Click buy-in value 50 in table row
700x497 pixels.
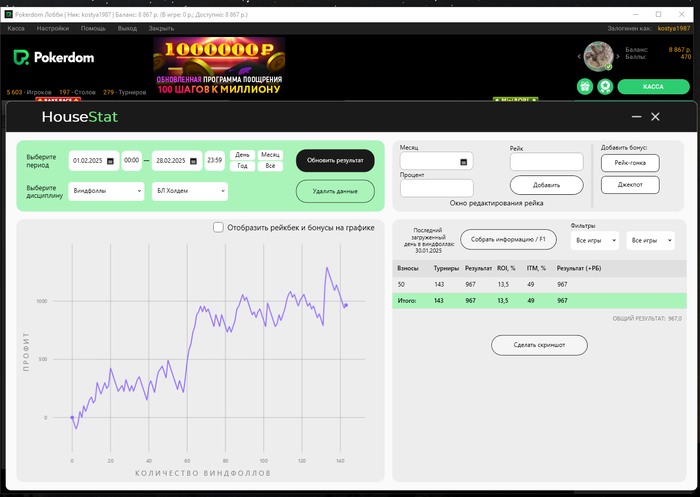click(401, 284)
